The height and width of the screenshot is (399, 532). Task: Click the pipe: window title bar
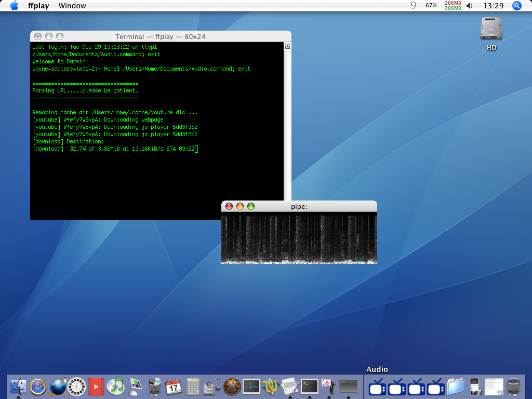(299, 206)
